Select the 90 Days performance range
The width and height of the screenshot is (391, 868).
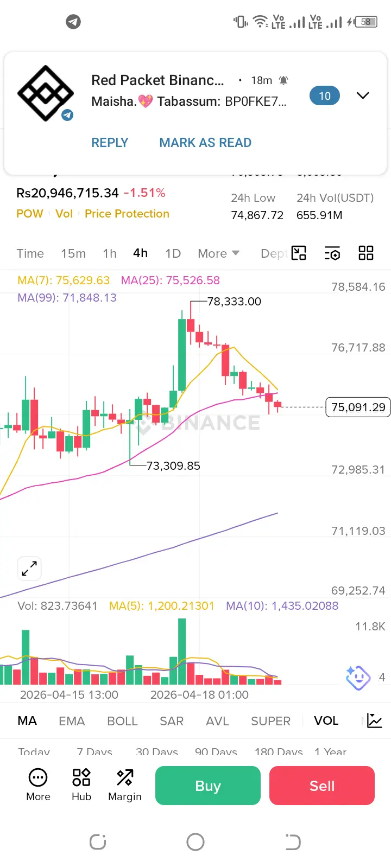point(216,752)
